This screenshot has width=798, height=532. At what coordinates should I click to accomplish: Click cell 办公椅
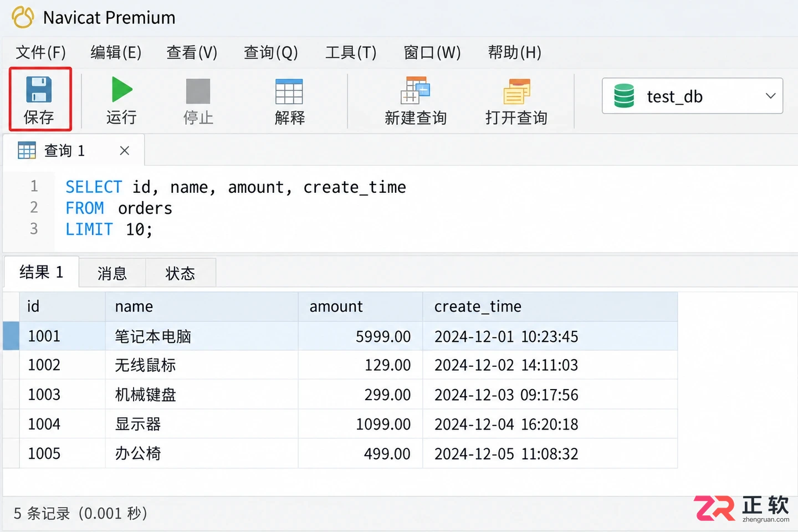tap(202, 453)
